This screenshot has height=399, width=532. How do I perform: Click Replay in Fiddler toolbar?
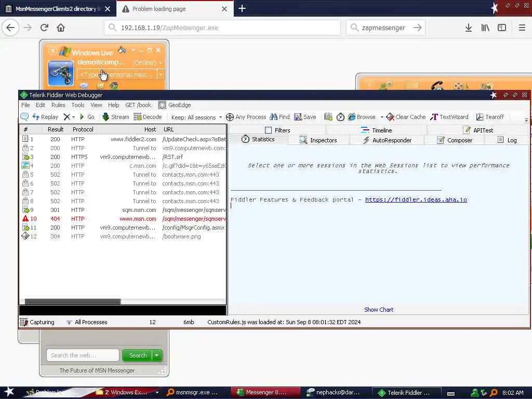[x=46, y=117]
